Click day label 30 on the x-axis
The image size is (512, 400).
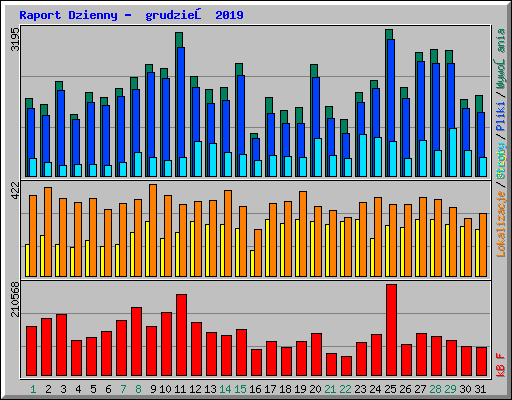tap(465, 389)
